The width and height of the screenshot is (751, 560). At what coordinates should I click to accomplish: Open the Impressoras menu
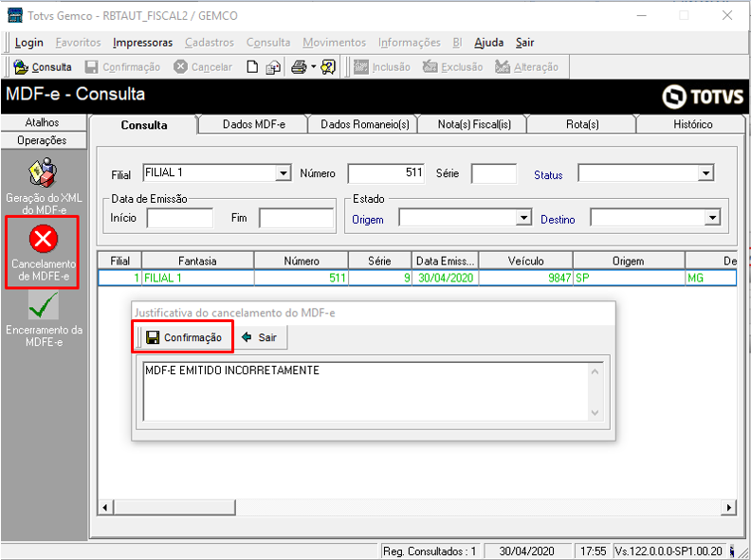tap(143, 43)
